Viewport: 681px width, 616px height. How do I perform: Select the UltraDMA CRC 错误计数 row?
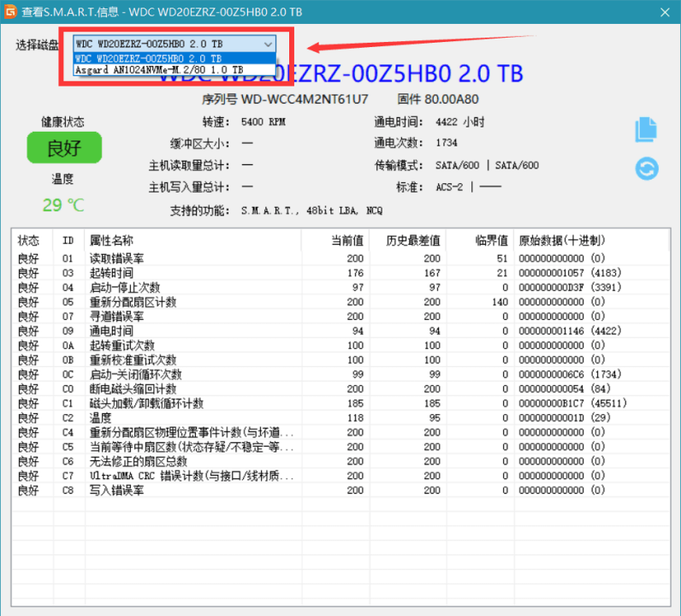(340, 476)
